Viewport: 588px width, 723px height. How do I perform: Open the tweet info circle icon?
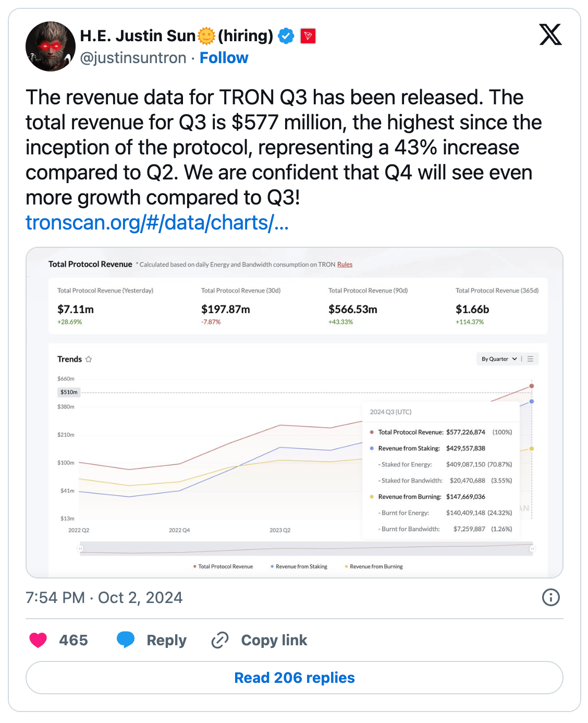tap(550, 597)
